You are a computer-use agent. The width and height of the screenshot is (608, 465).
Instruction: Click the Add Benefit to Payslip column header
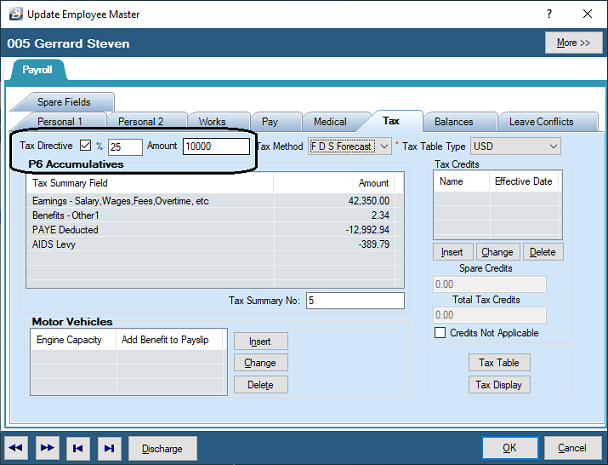coord(169,340)
